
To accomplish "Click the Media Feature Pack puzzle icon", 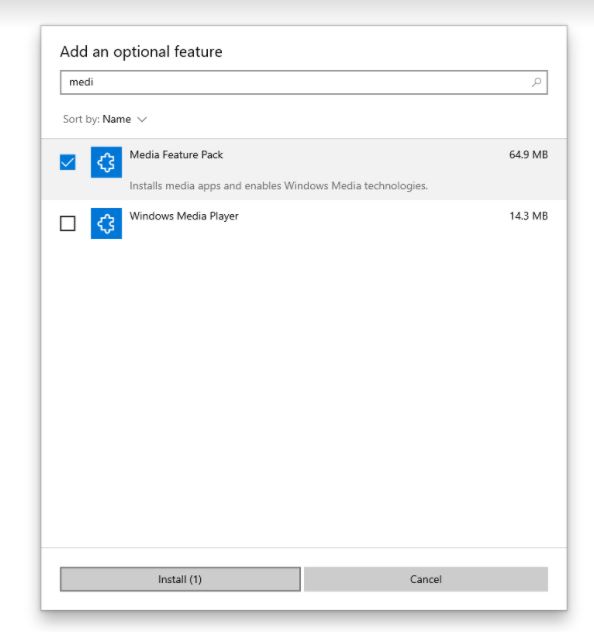I will click(x=106, y=162).
